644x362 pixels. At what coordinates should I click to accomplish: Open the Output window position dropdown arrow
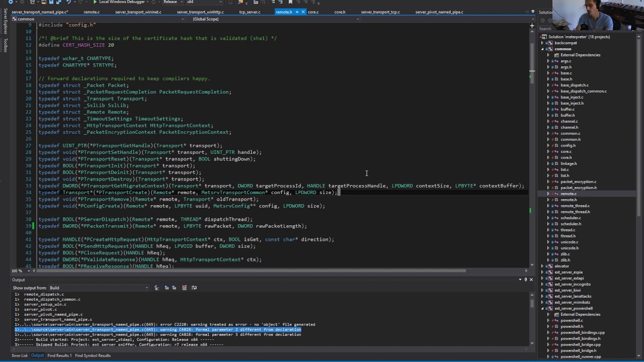click(x=520, y=280)
